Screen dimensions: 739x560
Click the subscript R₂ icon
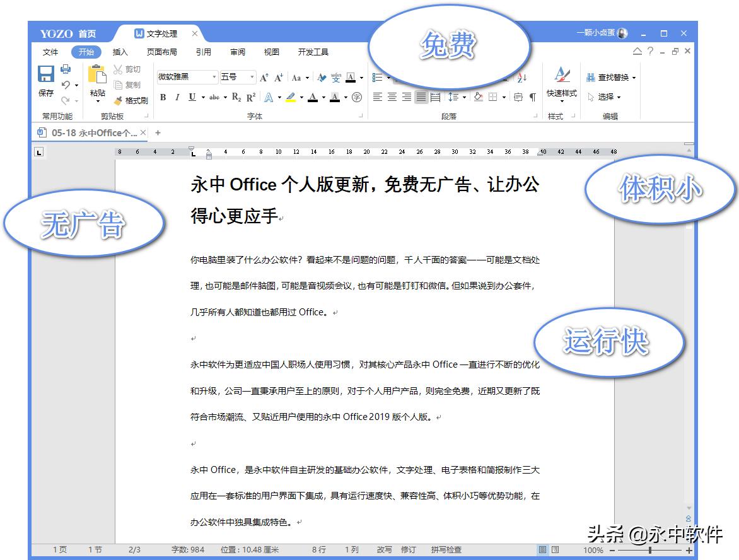pyautogui.click(x=236, y=97)
